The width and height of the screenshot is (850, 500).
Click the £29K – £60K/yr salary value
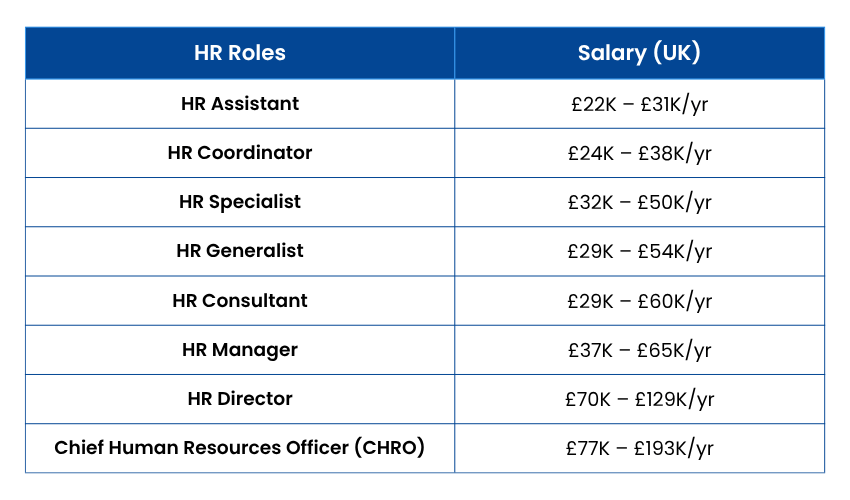pyautogui.click(x=639, y=301)
